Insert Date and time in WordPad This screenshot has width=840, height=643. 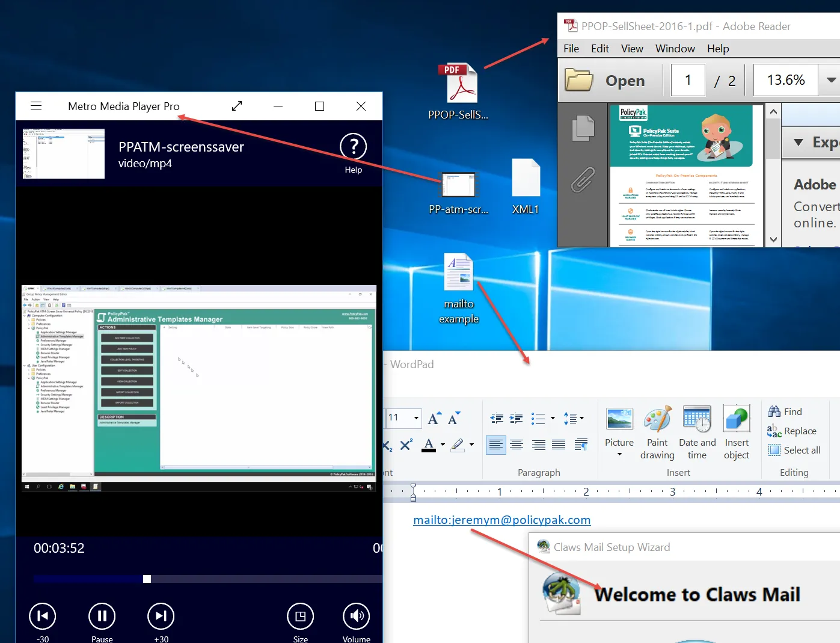pos(697,433)
